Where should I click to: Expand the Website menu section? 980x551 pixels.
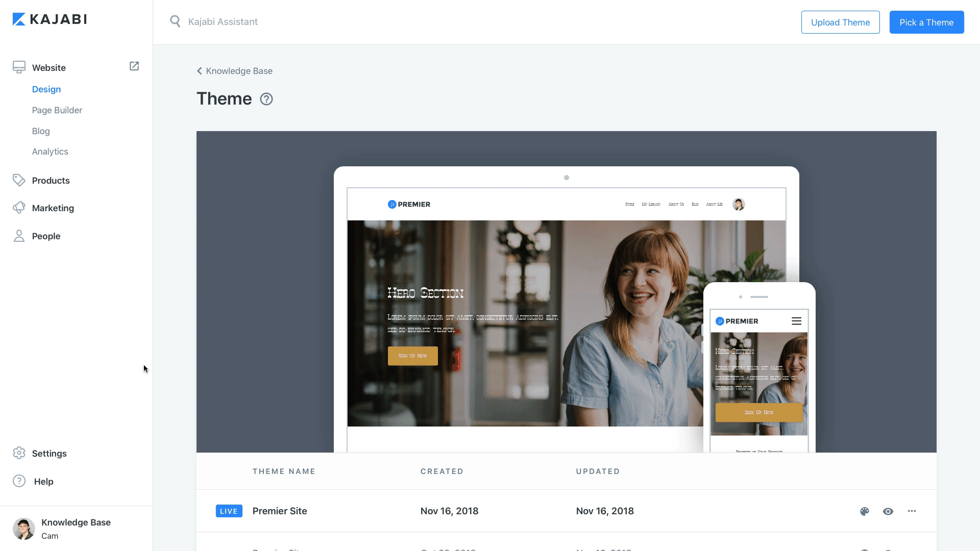(49, 68)
